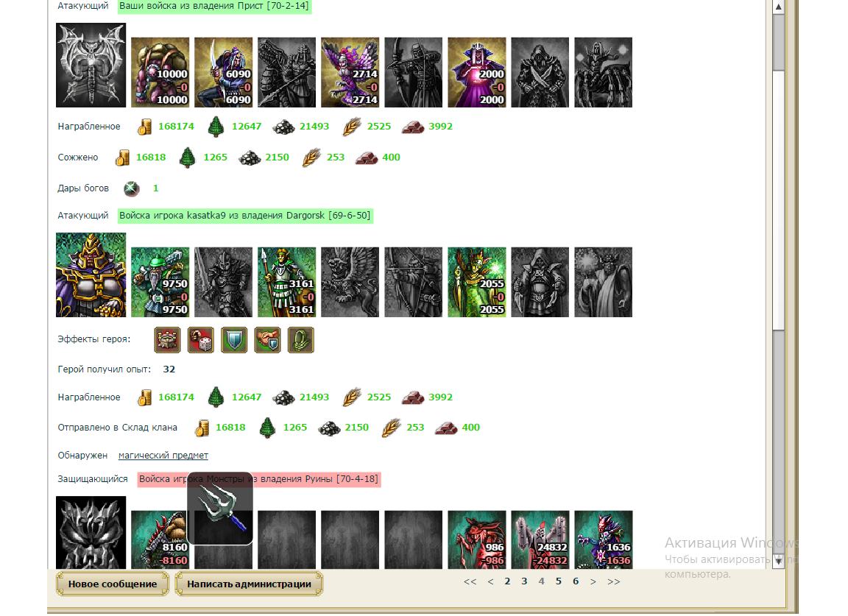Click the dice hero effect icon
This screenshot has width=848, height=616.
click(x=201, y=340)
